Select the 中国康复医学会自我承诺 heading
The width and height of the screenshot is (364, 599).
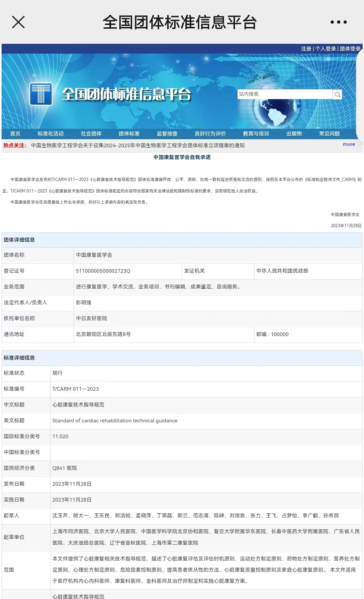point(182,157)
